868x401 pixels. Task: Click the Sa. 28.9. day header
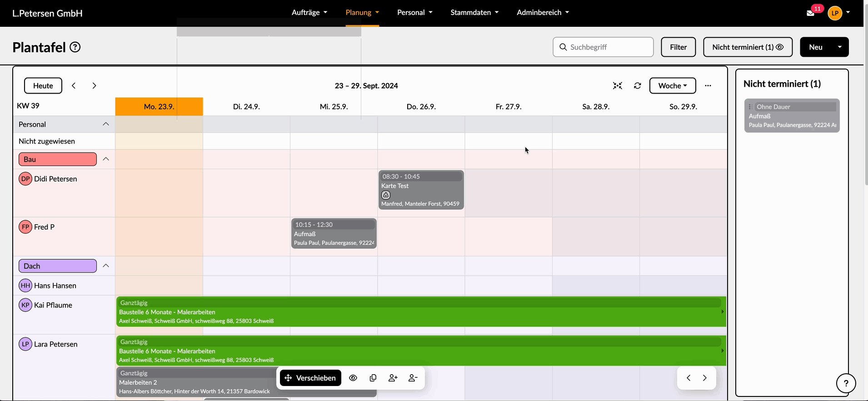596,106
